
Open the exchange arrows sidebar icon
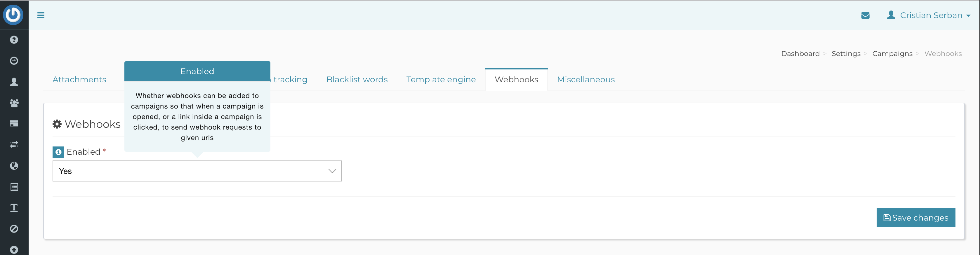pos(14,144)
